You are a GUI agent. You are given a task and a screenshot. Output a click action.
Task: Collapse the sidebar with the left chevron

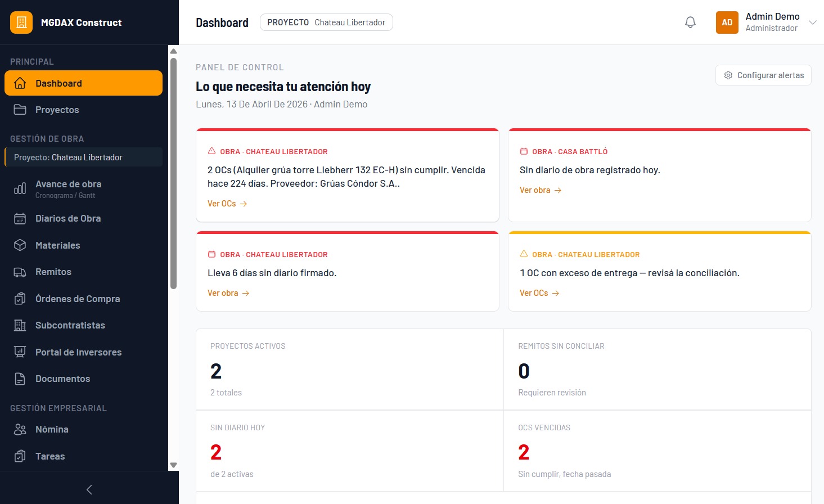click(x=89, y=489)
